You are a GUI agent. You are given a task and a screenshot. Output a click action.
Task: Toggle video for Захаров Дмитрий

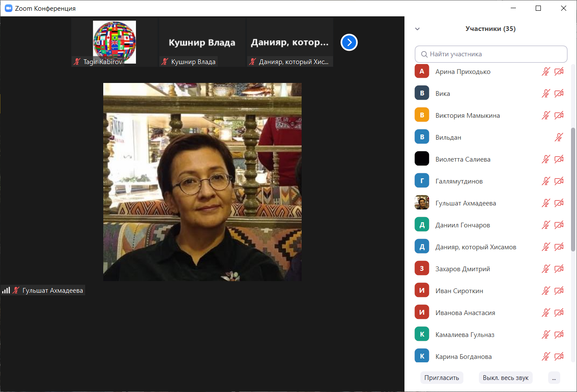coord(559,269)
